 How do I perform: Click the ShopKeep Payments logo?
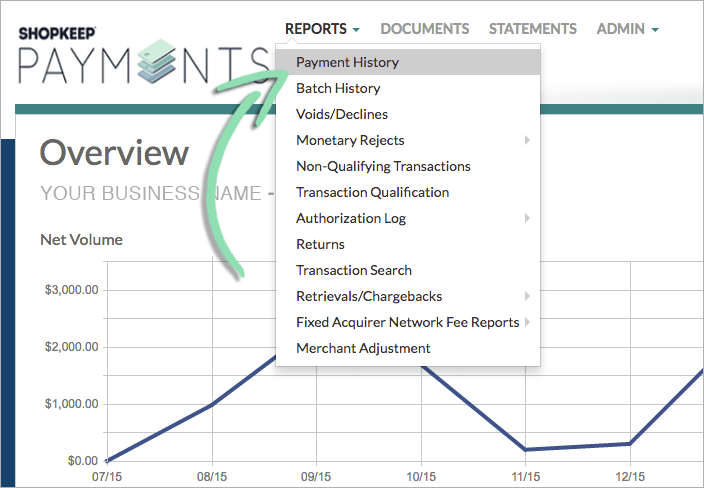click(x=143, y=55)
